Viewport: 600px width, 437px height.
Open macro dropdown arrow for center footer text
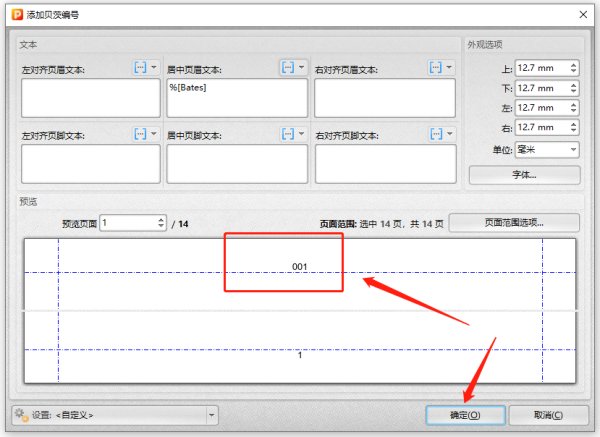pyautogui.click(x=302, y=134)
